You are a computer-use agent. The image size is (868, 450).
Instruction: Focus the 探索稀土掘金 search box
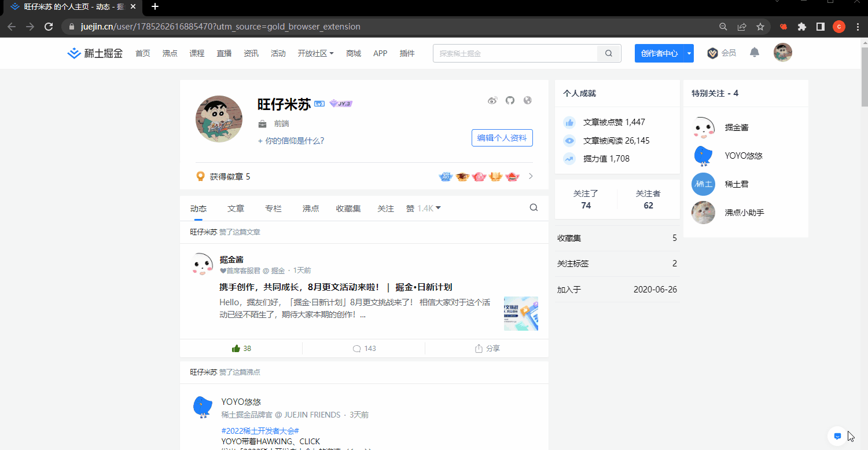pos(515,53)
